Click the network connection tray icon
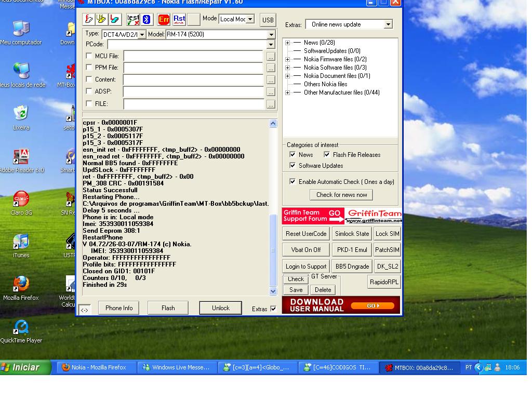The height and width of the screenshot is (399, 532). click(488, 367)
